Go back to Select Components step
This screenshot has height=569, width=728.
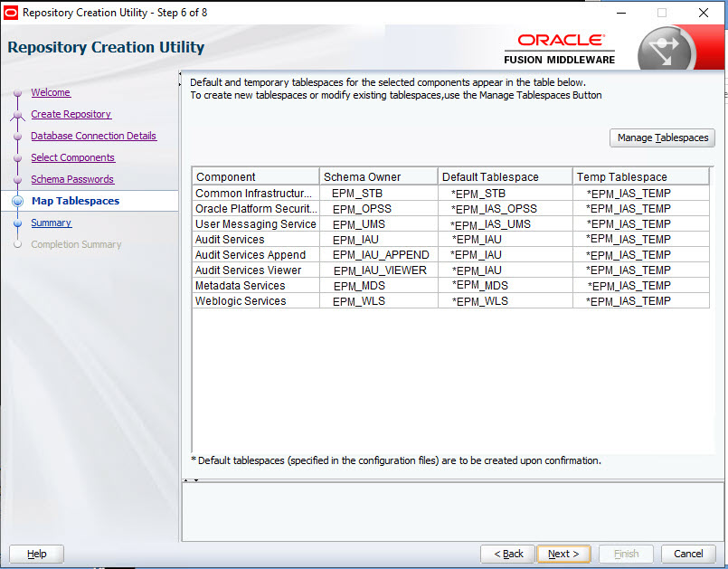73,157
